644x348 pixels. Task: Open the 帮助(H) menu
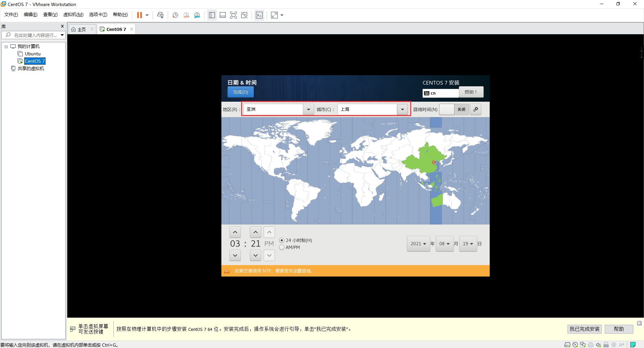tap(120, 14)
